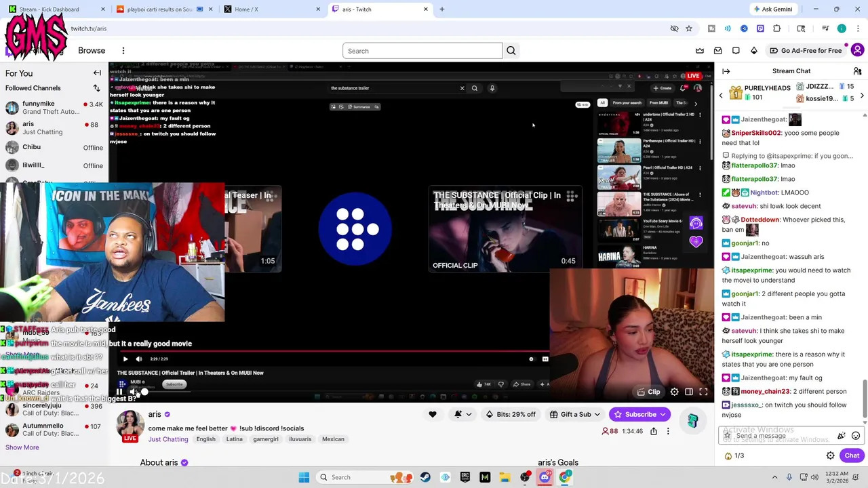868x488 pixels.
Task: Open Get Bits diamond icon
Action: pyautogui.click(x=754, y=51)
